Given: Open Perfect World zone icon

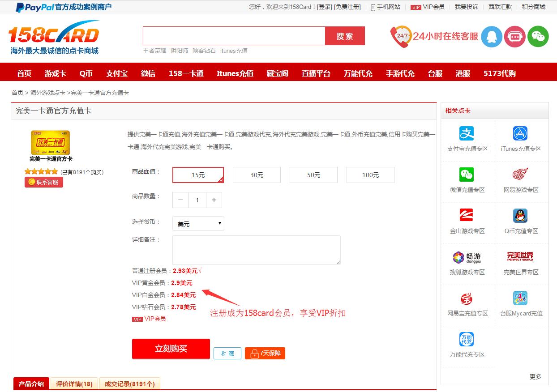Looking at the screenshot, I should click(520, 257).
